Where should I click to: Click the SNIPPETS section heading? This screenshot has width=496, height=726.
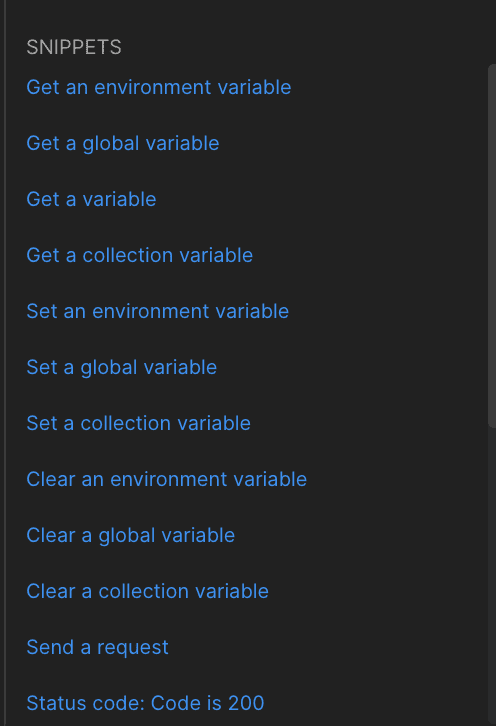pos(74,47)
